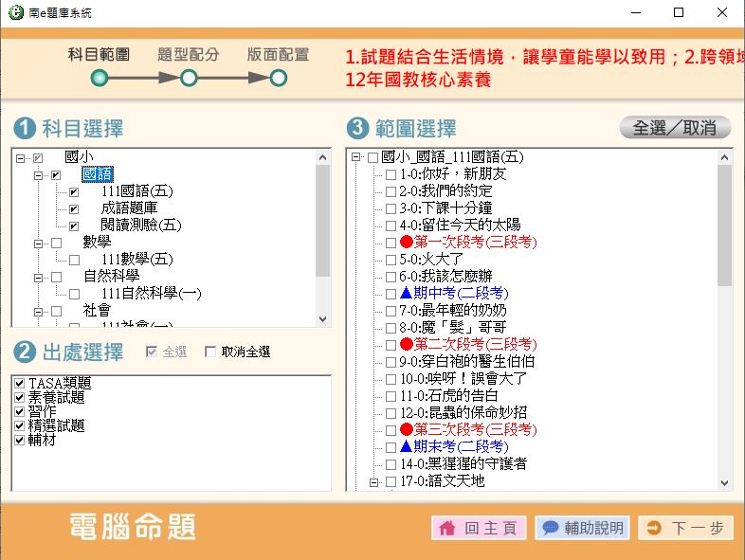Image resolution: width=745 pixels, height=560 pixels.
Task: Click the arrow icon on 下一步
Action: click(x=654, y=529)
